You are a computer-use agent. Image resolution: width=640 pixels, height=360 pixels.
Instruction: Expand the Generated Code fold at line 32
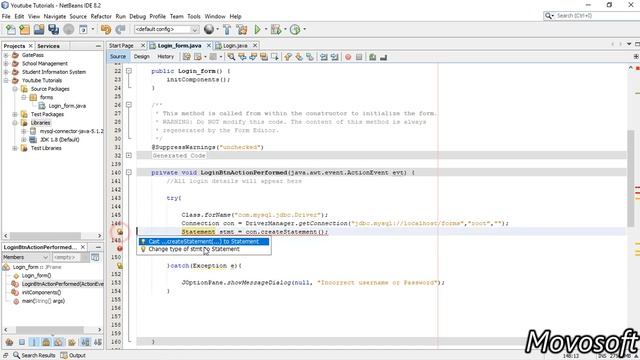pyautogui.click(x=129, y=156)
